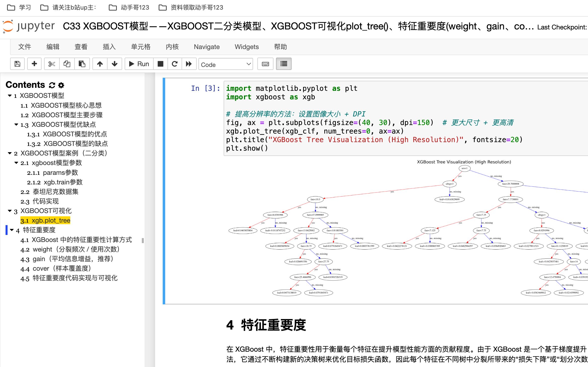Refresh the Contents panel

tap(52, 85)
